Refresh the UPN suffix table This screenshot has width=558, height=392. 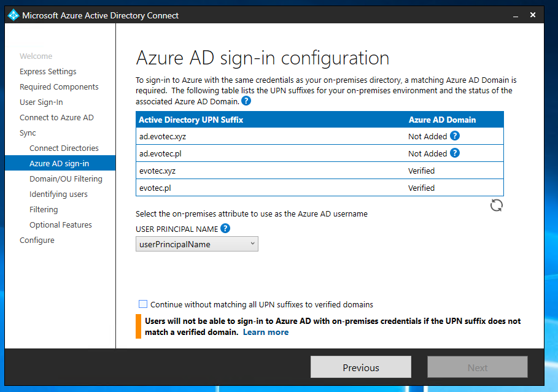tap(496, 205)
